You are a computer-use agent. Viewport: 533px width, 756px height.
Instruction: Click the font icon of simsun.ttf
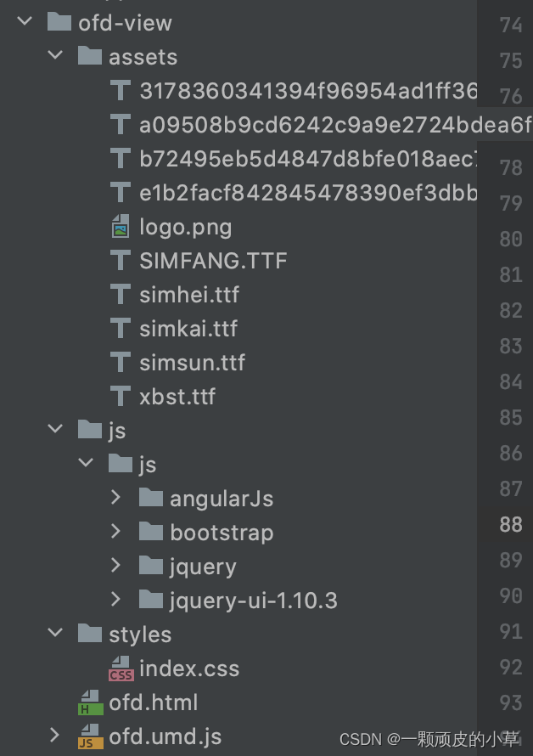121,362
